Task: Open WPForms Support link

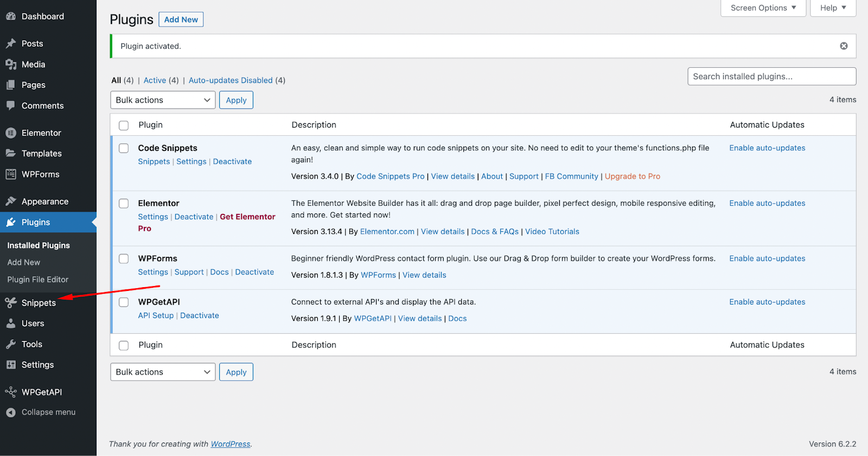Action: pos(189,272)
